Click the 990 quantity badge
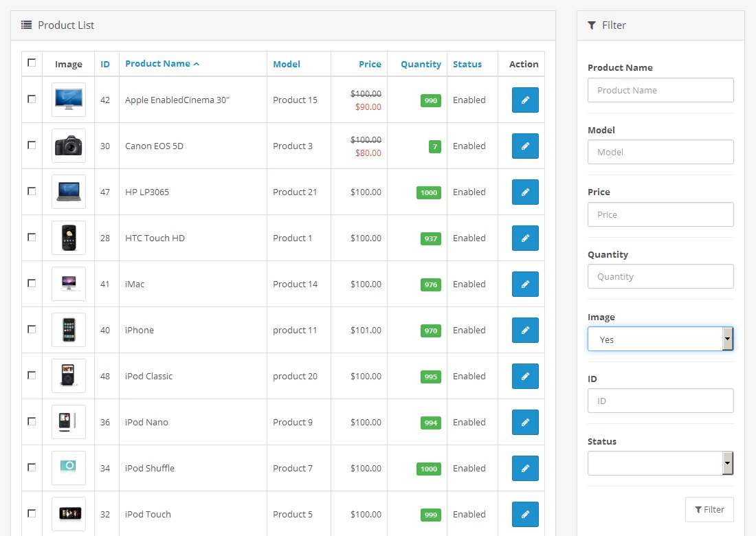756x536 pixels. (430, 100)
